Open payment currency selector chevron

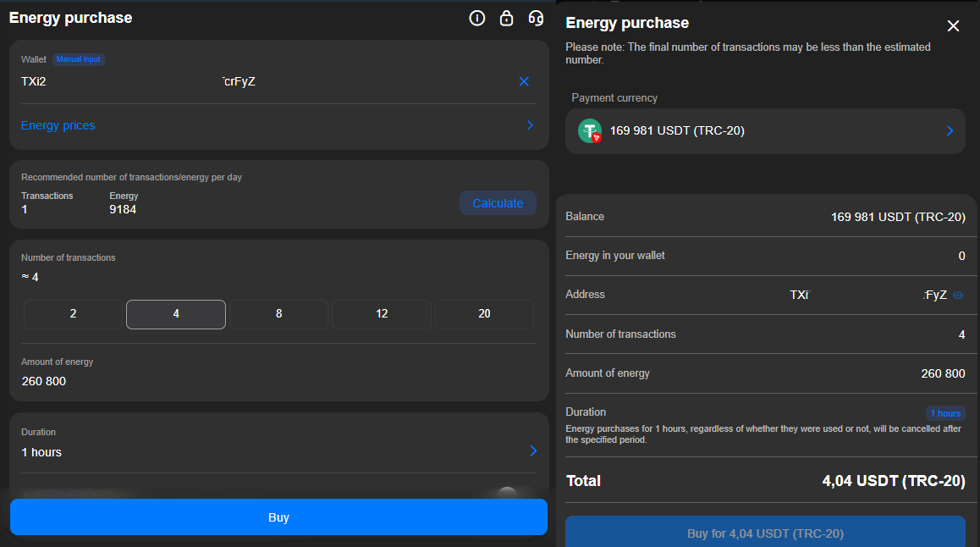(x=950, y=130)
